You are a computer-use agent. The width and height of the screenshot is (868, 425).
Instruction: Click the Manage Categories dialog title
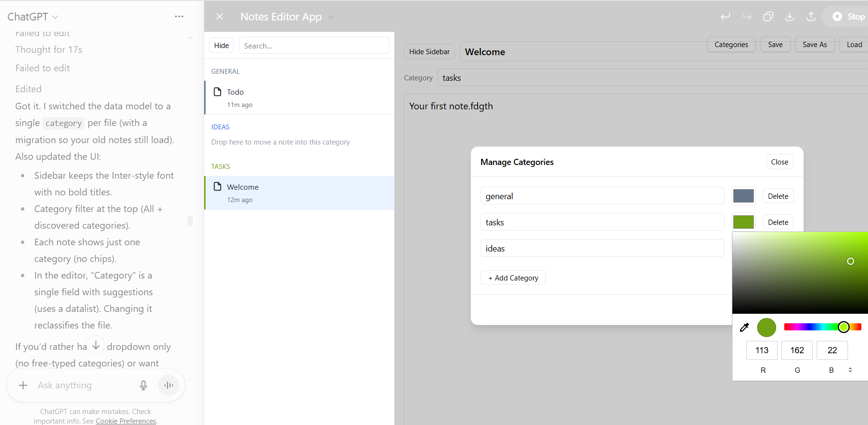coord(517,162)
